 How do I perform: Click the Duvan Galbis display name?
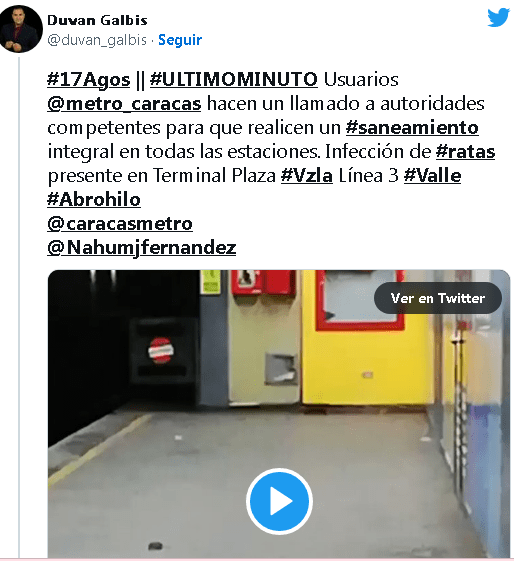[97, 20]
